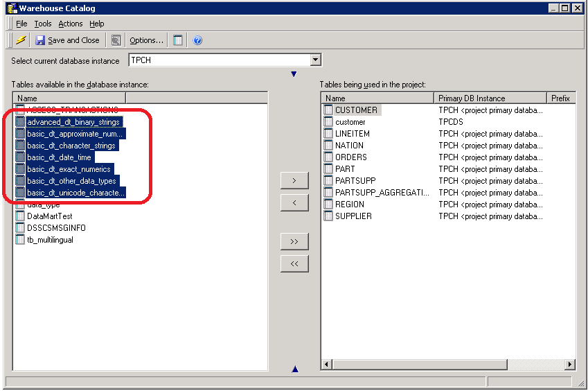Click the table view toolbar icon
Viewport: 588px width, 391px height.
pyautogui.click(x=178, y=40)
